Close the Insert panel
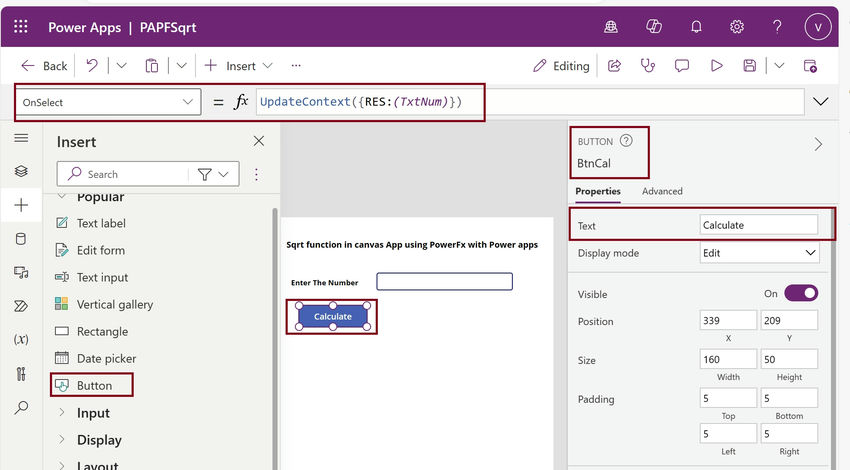 (259, 141)
